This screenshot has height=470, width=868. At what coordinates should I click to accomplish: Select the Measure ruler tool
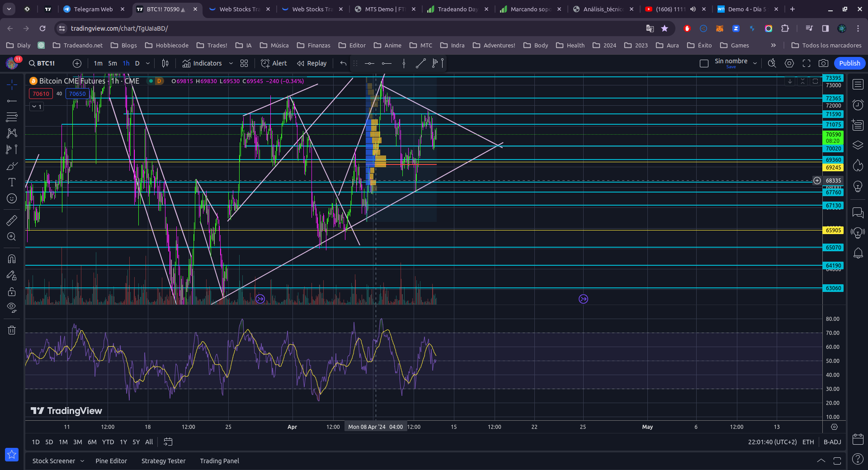12,221
